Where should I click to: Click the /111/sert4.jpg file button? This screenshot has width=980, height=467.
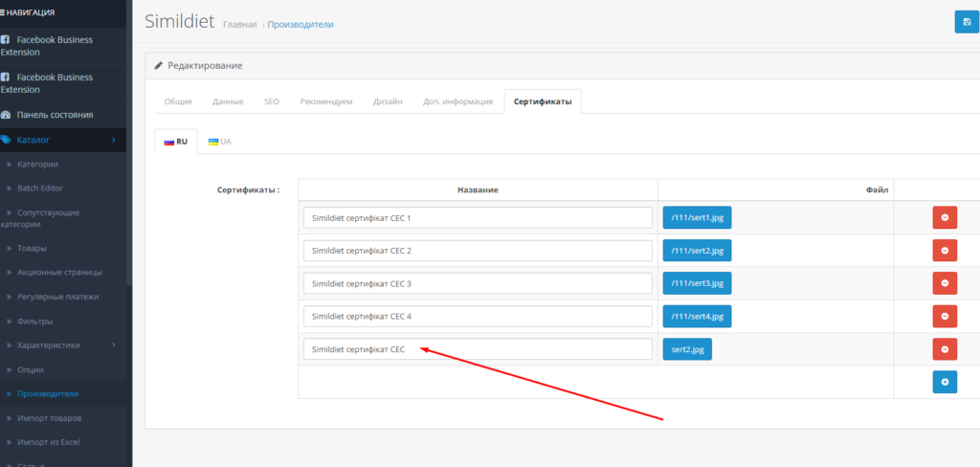(697, 316)
